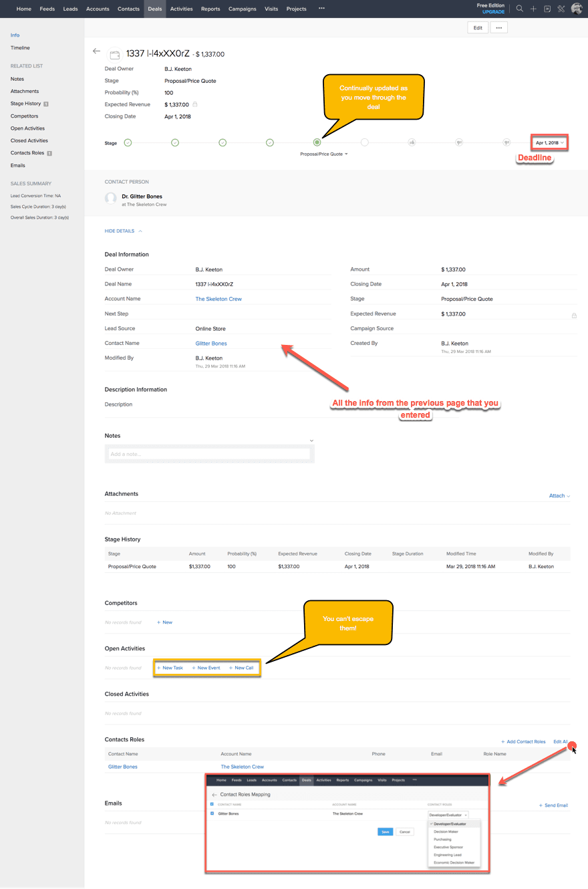Open the user profile avatar
This screenshot has height=889, width=588.
coord(576,9)
